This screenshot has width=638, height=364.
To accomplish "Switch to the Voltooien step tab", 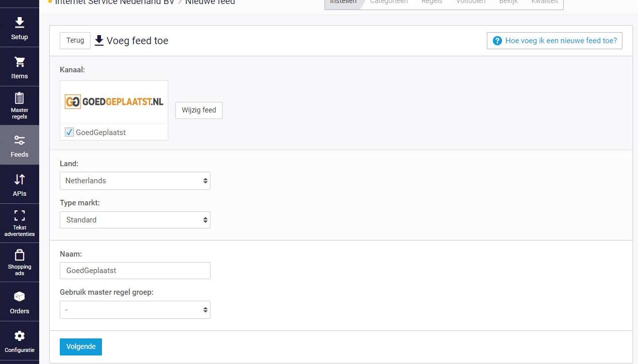I will point(471,2).
